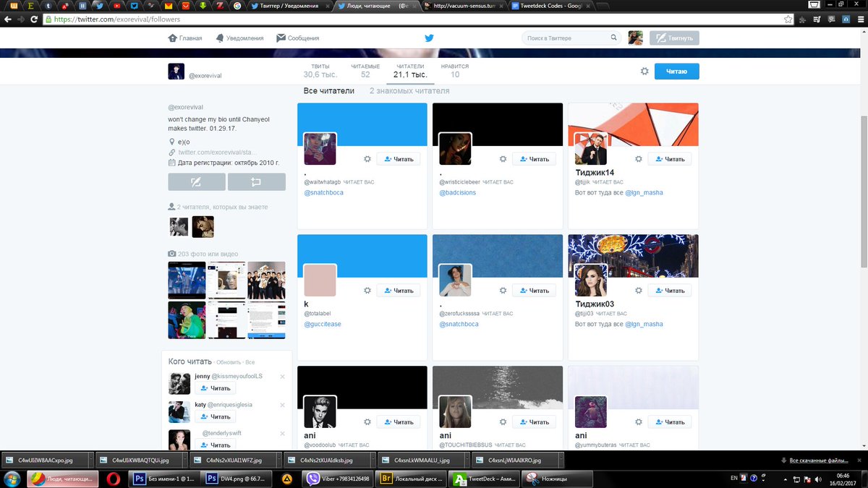Image resolution: width=868 pixels, height=488 pixels.
Task: Open your profile avatar menu in header
Action: (x=635, y=38)
